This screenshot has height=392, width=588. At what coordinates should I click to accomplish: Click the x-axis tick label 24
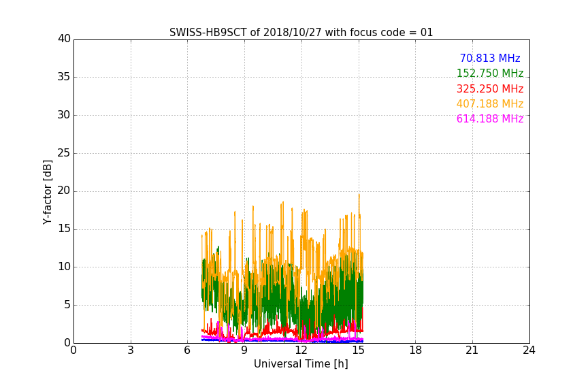coord(529,350)
